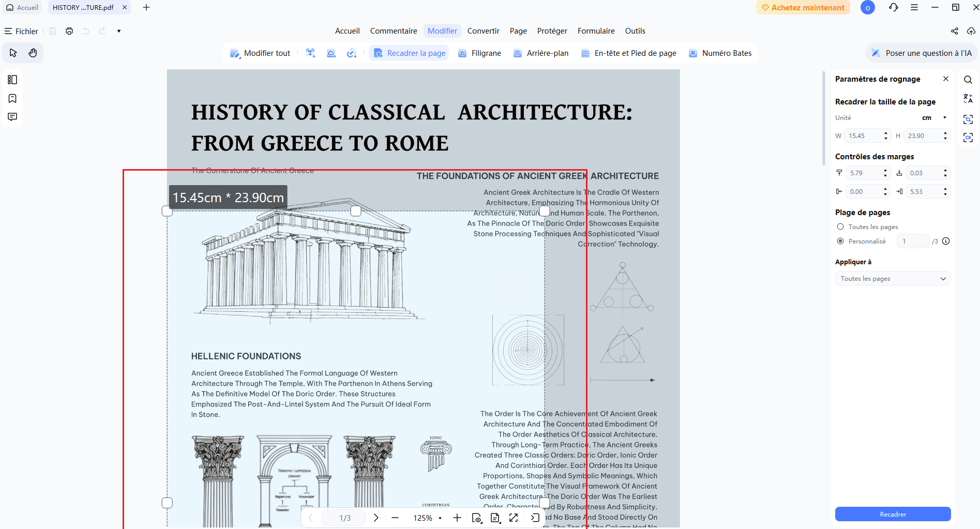980x529 pixels.
Task: Select the Personnalisé radio button
Action: pyautogui.click(x=840, y=241)
